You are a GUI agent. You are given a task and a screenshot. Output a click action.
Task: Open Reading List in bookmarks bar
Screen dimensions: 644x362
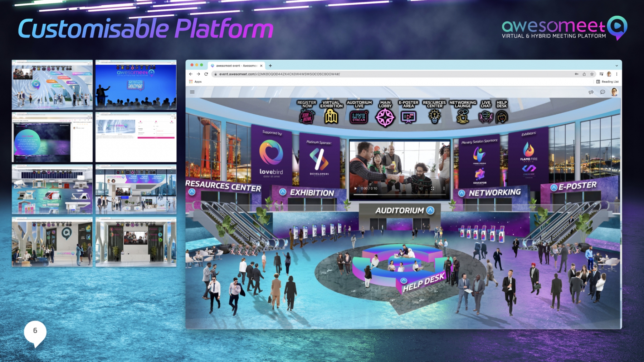click(607, 82)
